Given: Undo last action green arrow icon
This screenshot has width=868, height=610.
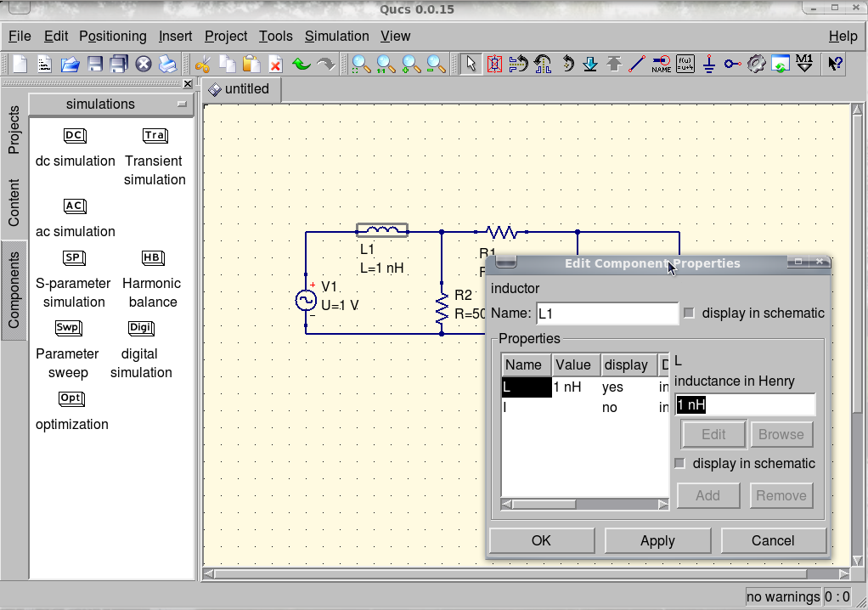Looking at the screenshot, I should point(302,65).
